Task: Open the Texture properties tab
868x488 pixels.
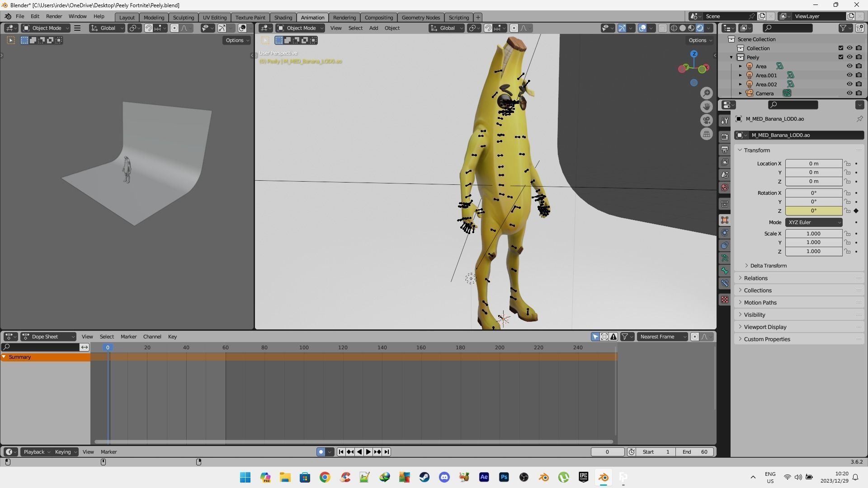Action: [x=725, y=300]
